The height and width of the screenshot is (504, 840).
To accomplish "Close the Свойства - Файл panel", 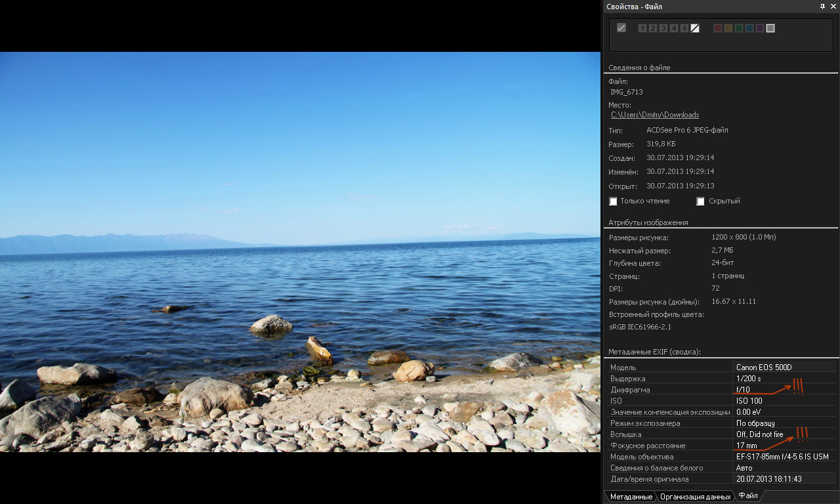I will [833, 6].
